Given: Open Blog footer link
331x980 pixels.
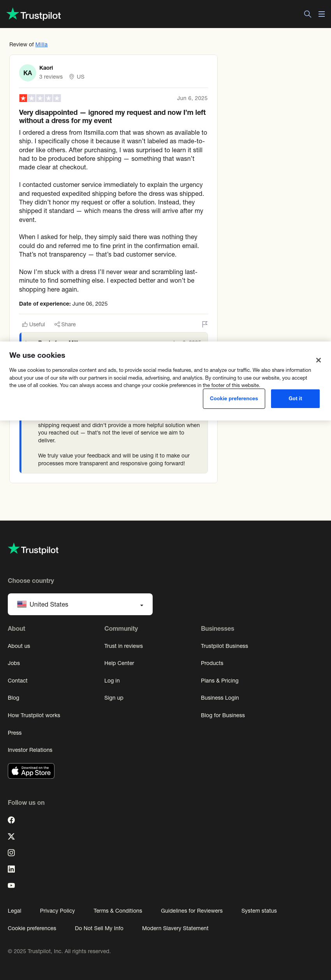Looking at the screenshot, I should tap(14, 698).
